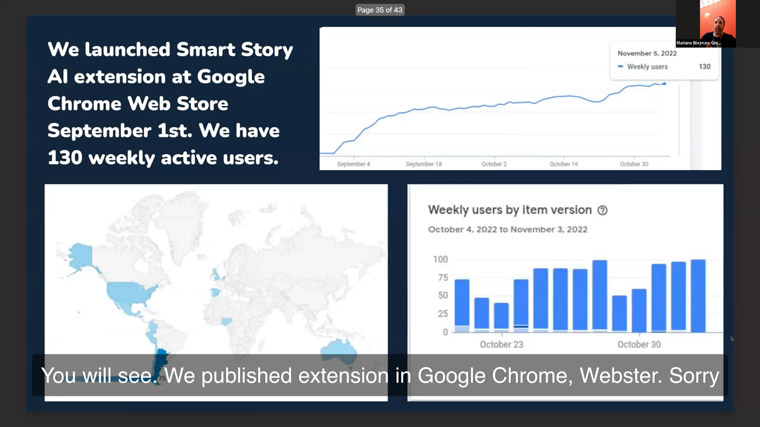The height and width of the screenshot is (427, 760).
Task: Click the '25' y-axis value on bar chart
Action: [443, 314]
